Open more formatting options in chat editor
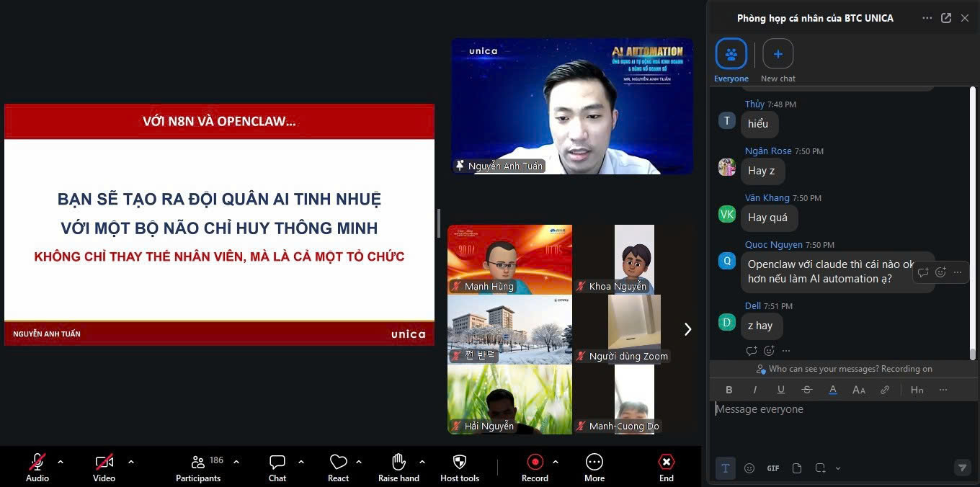This screenshot has height=487, width=980. (943, 390)
